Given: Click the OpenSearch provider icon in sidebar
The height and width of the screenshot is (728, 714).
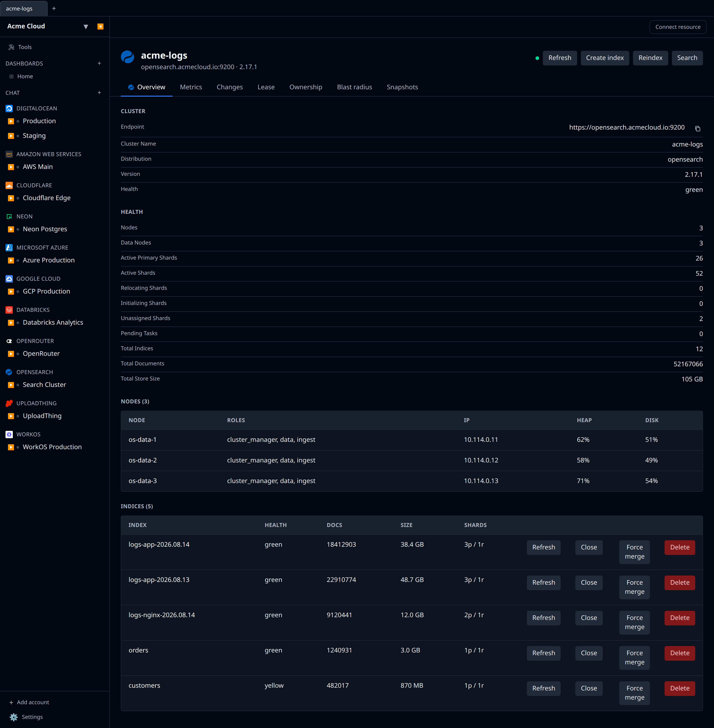Looking at the screenshot, I should coord(9,372).
